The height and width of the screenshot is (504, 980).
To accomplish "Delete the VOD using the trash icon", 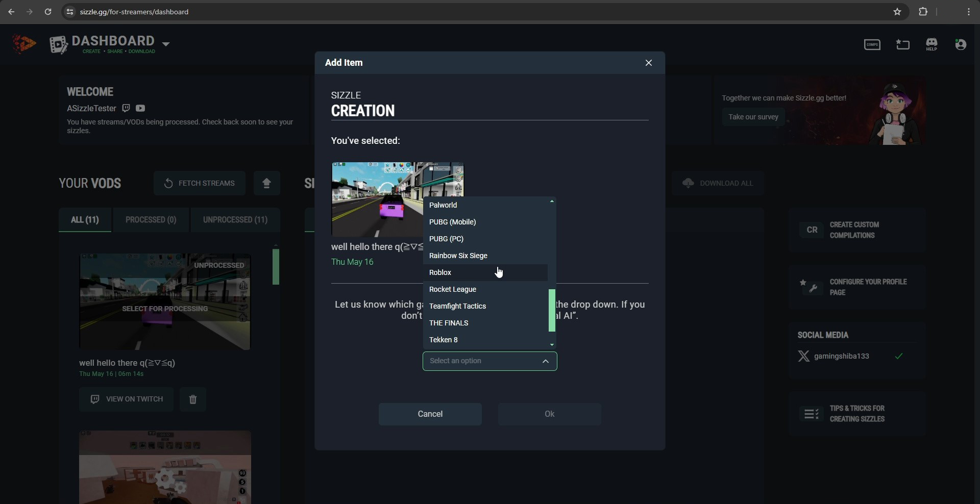I will (x=192, y=399).
